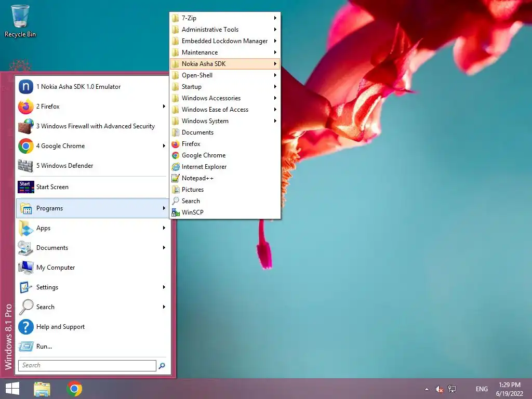Select Search in the Programs submenu
The height and width of the screenshot is (399, 532).
[225, 201]
